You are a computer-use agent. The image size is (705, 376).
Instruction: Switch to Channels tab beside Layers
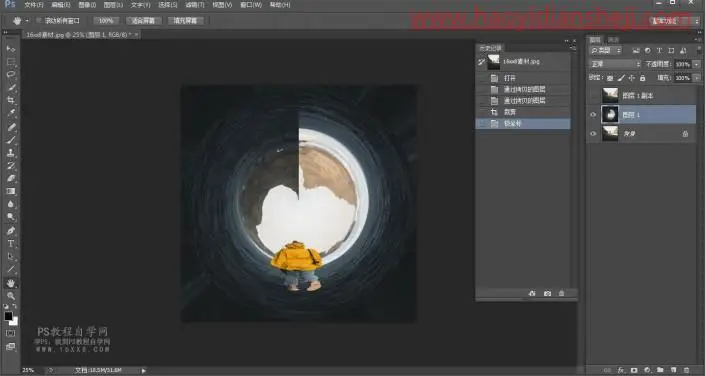[613, 40]
